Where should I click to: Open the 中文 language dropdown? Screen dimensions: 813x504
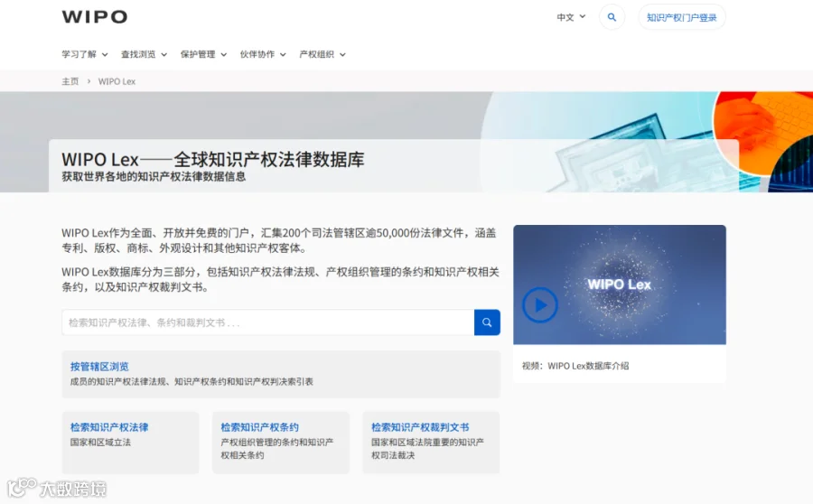571,17
